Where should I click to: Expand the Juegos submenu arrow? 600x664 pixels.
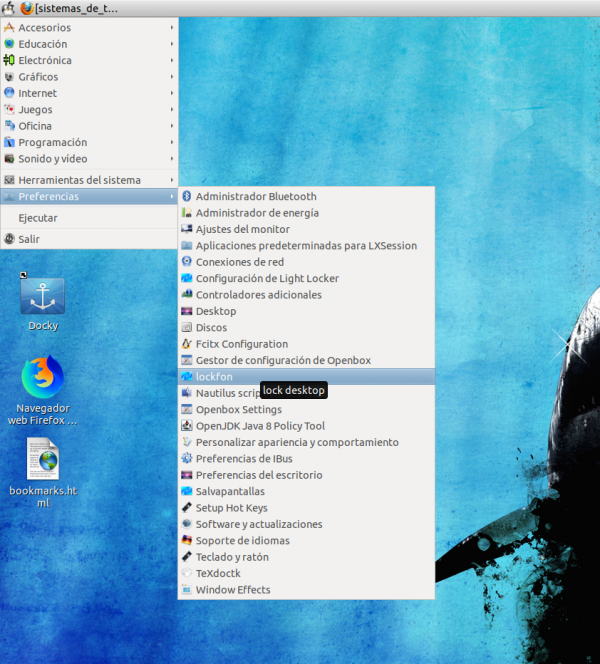point(172,109)
